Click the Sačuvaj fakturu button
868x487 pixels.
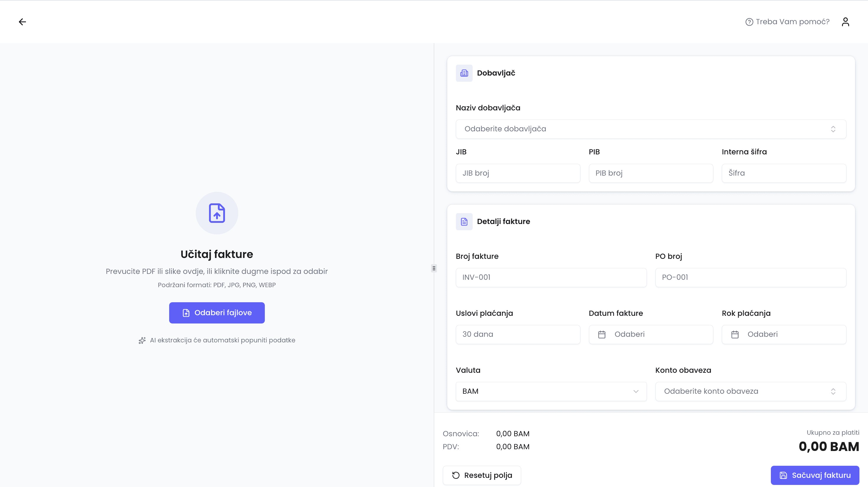click(815, 475)
